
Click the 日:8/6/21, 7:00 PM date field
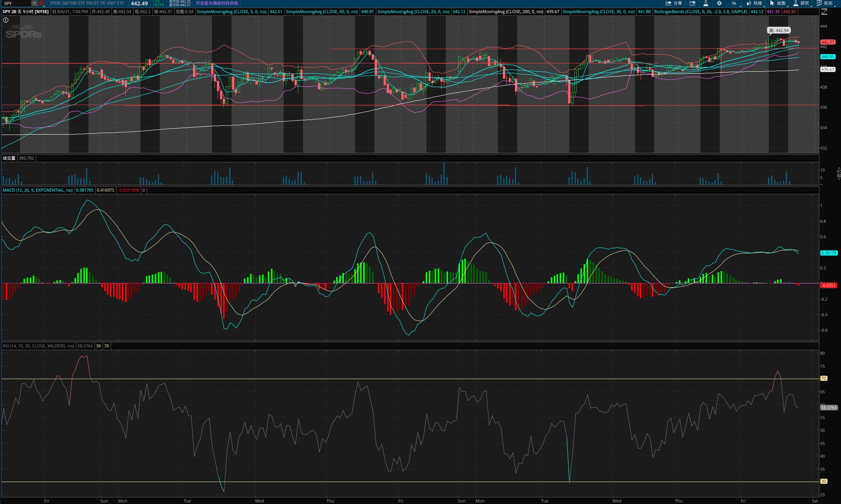(x=70, y=12)
